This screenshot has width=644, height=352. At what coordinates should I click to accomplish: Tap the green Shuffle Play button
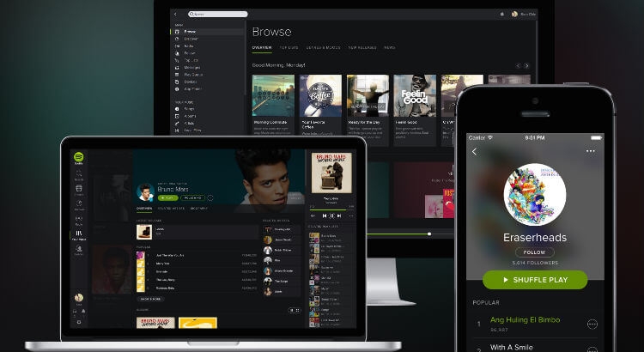click(x=535, y=280)
